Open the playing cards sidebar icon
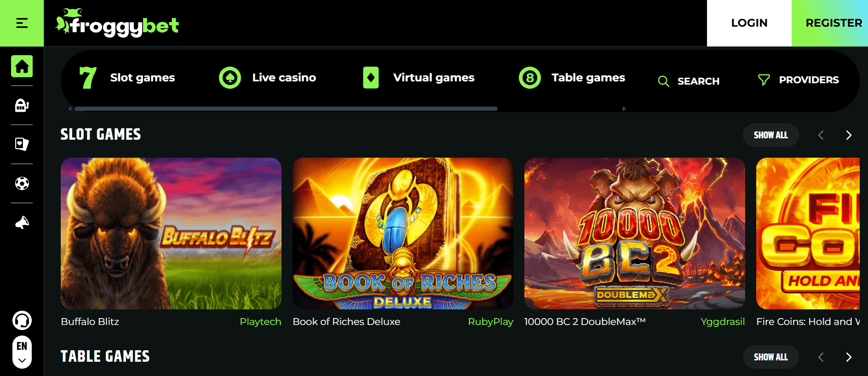 pyautogui.click(x=22, y=144)
